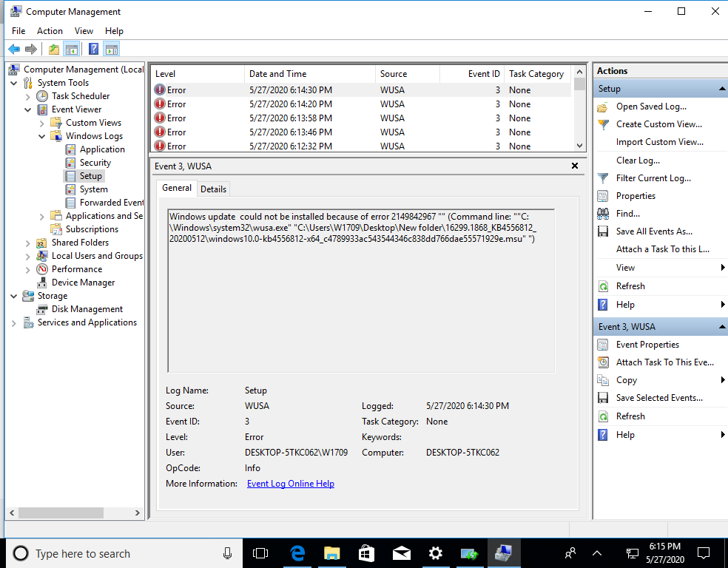The image size is (728, 568).
Task: Select Task Scheduler in the tree
Action: coord(81,96)
